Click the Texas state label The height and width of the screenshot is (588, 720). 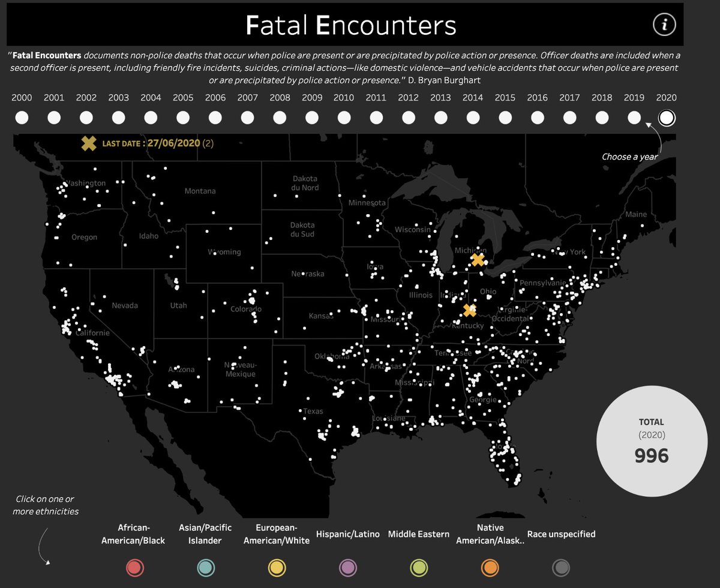pyautogui.click(x=313, y=411)
